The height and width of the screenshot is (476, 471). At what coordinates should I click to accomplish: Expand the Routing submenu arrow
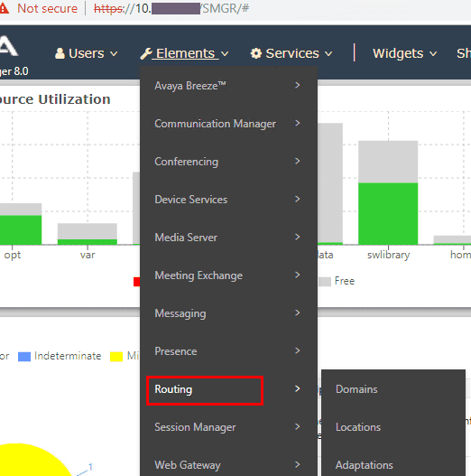(297, 388)
